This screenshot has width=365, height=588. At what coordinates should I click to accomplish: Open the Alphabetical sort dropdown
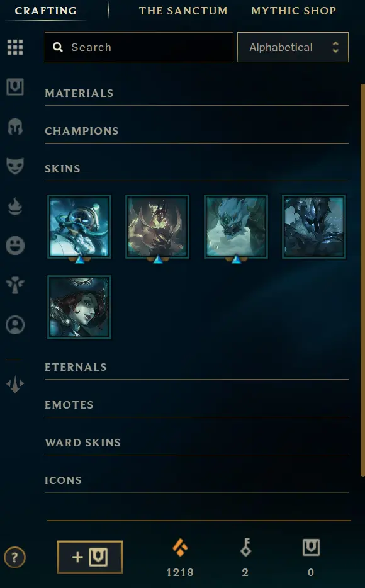click(x=293, y=47)
